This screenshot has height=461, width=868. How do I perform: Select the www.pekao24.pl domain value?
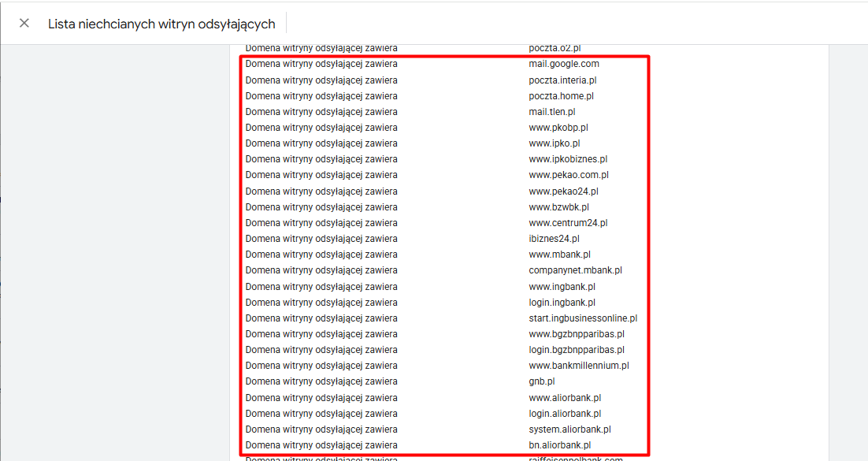tap(563, 191)
